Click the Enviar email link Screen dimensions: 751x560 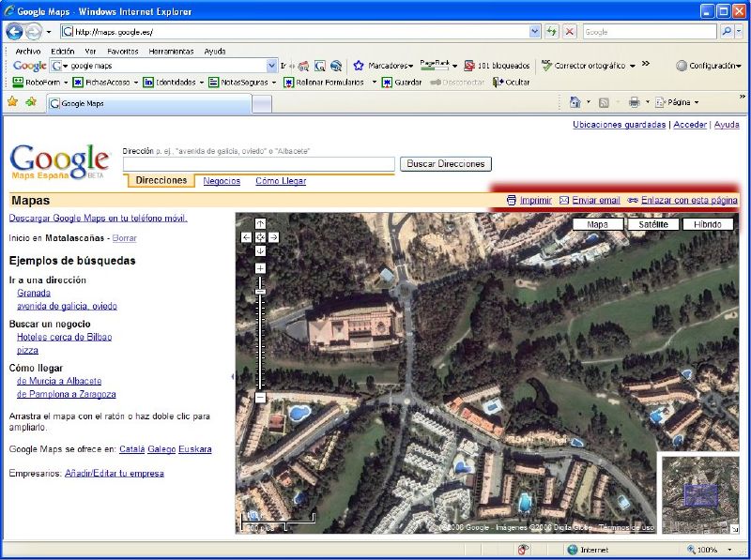coord(596,200)
